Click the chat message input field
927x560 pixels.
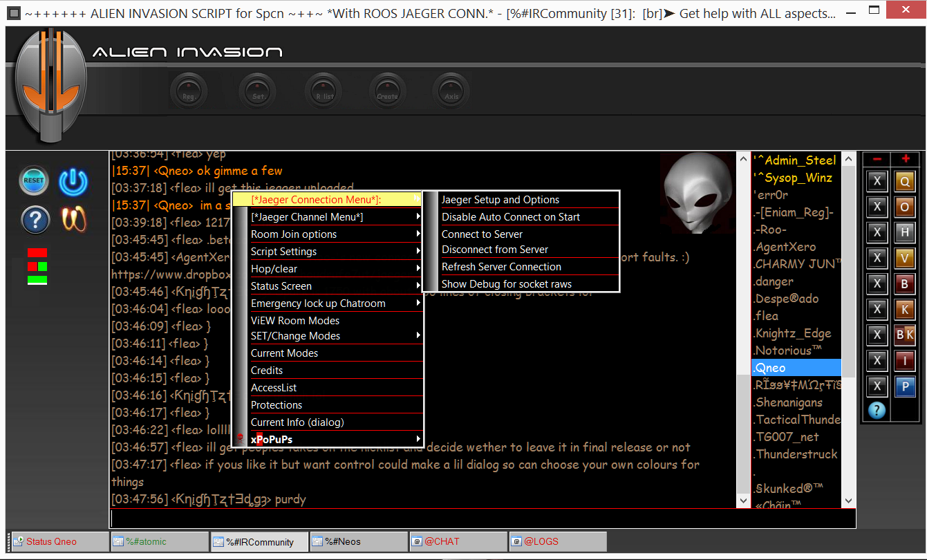click(483, 519)
